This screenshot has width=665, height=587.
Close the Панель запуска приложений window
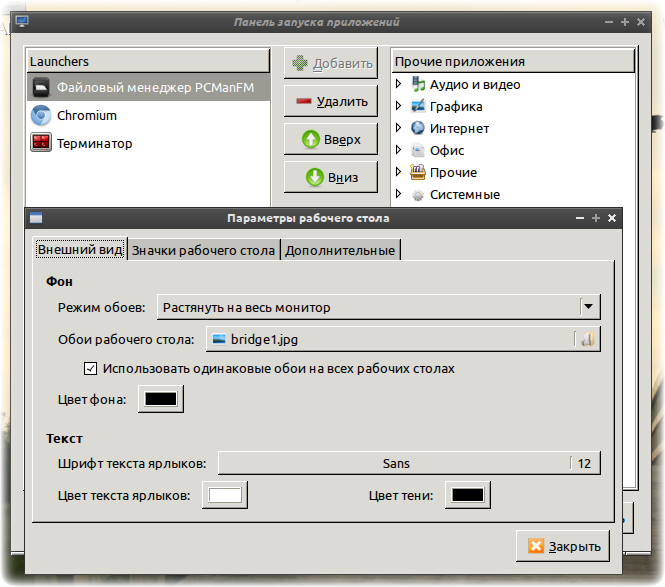click(x=641, y=22)
